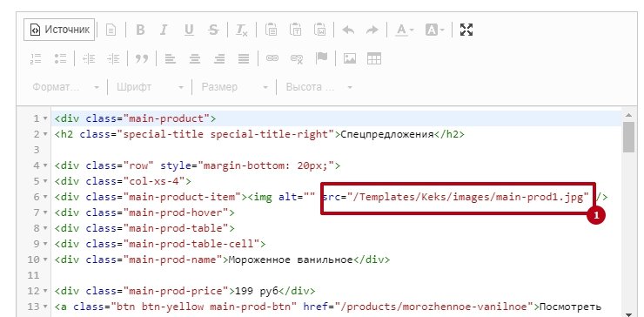This screenshot has width=644, height=317.
Task: Click the "col-xs-4" class value
Action: point(154,182)
